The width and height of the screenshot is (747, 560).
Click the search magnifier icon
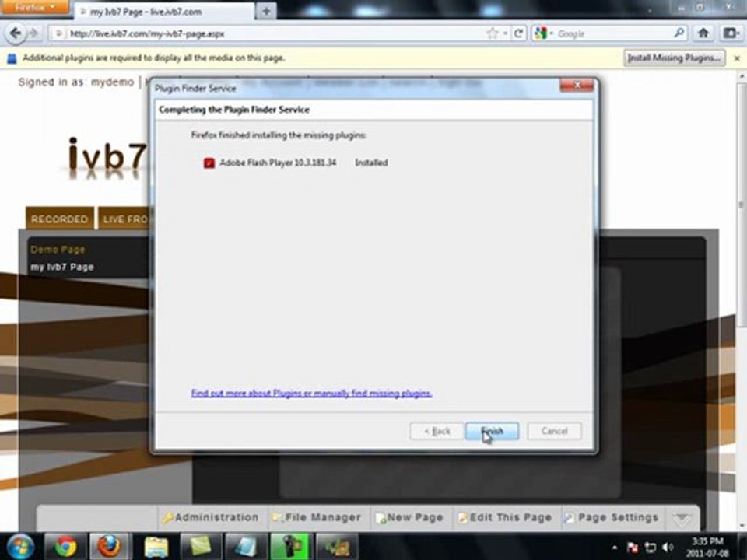point(679,33)
